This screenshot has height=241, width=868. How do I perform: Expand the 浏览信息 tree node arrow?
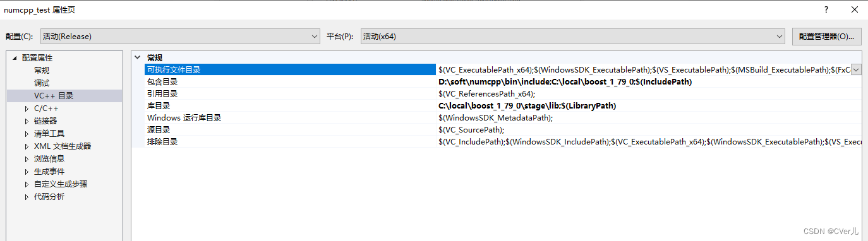point(26,159)
